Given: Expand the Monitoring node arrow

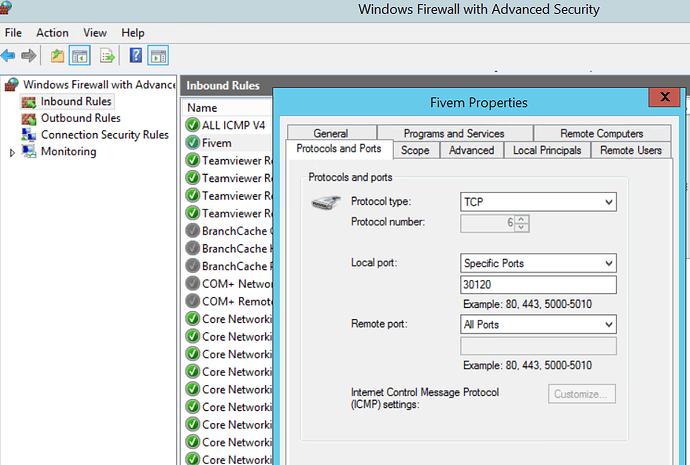Looking at the screenshot, I should coord(12,153).
